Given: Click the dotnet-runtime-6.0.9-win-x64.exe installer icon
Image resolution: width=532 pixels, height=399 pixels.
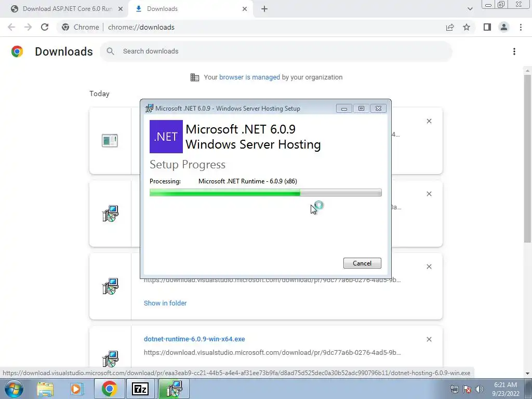Looking at the screenshot, I should [x=110, y=358].
